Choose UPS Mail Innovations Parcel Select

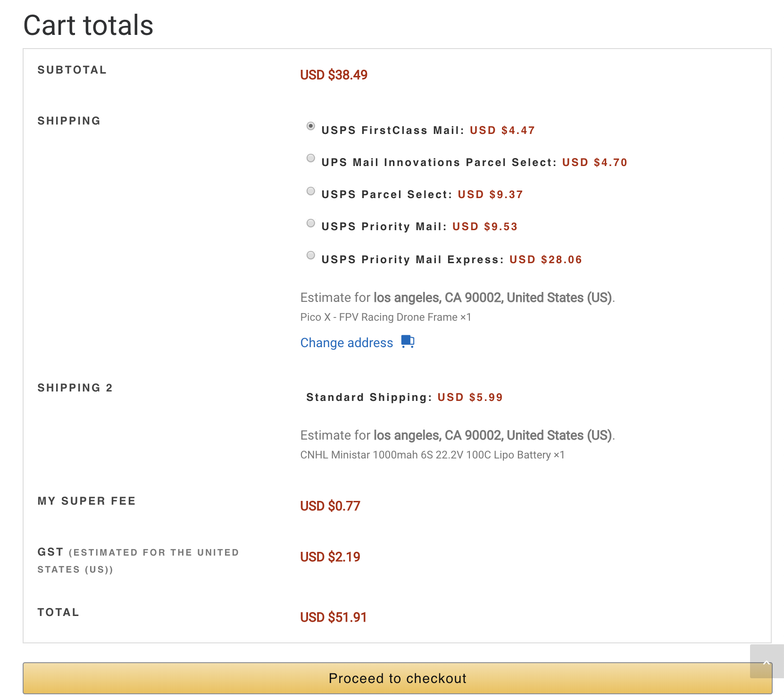310,158
